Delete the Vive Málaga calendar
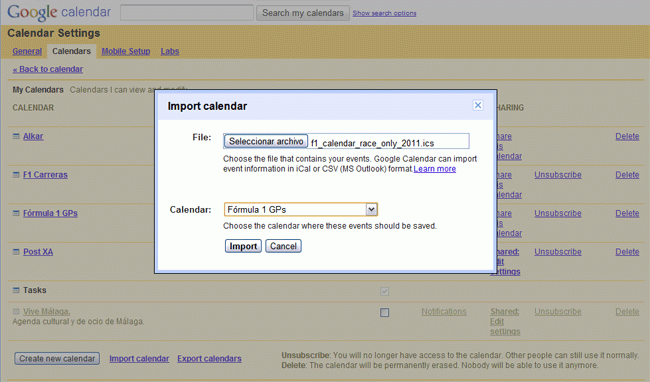 (x=627, y=312)
